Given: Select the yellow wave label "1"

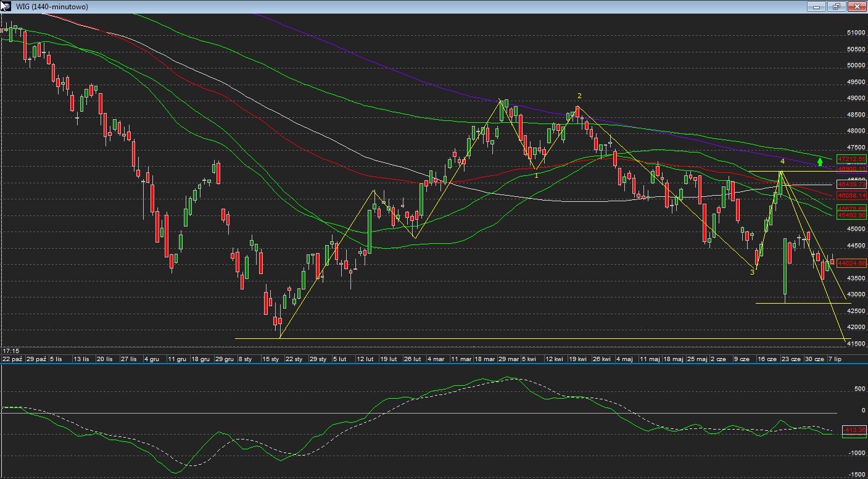Looking at the screenshot, I should [x=536, y=176].
